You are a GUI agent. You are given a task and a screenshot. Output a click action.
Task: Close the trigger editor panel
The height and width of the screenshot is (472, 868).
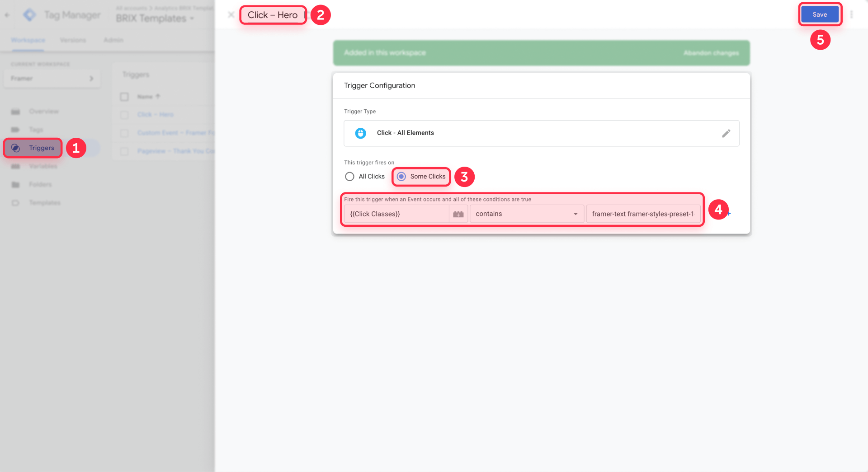click(231, 14)
